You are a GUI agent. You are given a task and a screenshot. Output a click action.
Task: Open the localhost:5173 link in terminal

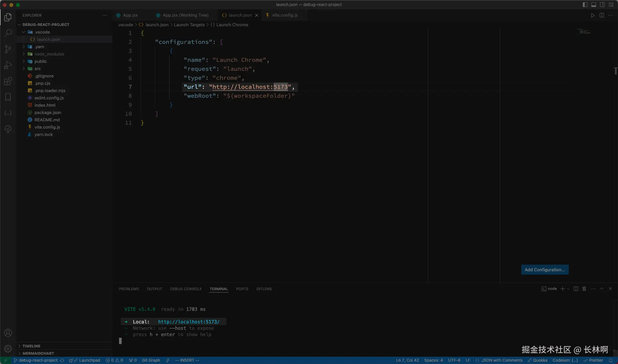[188, 322]
